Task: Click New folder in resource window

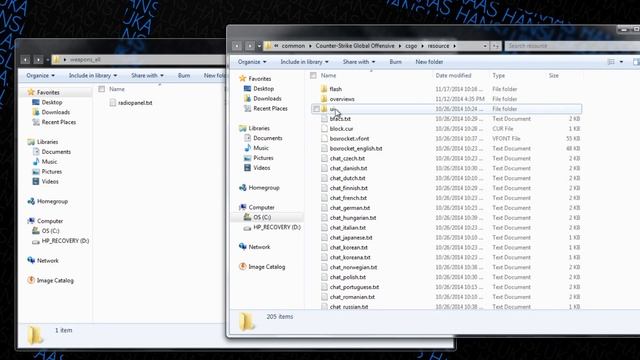Action: coord(429,62)
